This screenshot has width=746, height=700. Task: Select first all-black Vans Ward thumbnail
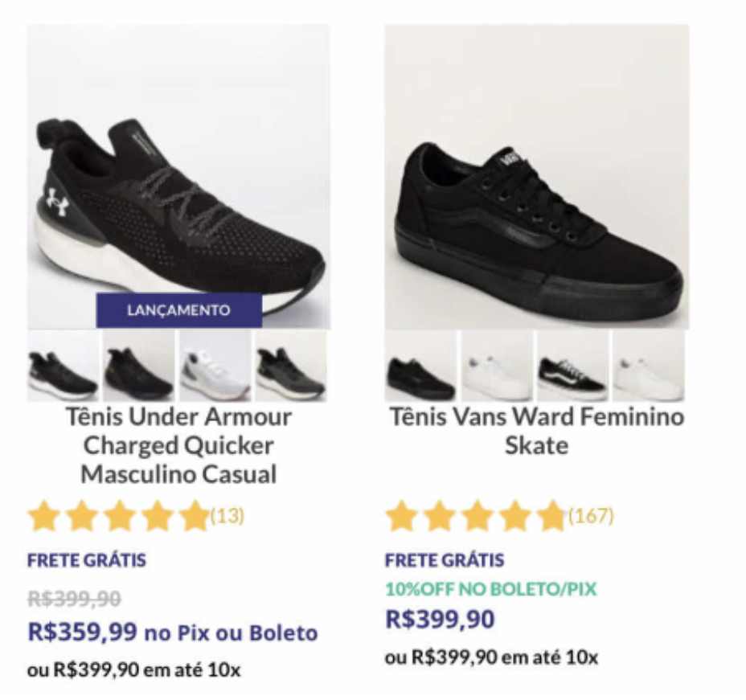pos(420,366)
